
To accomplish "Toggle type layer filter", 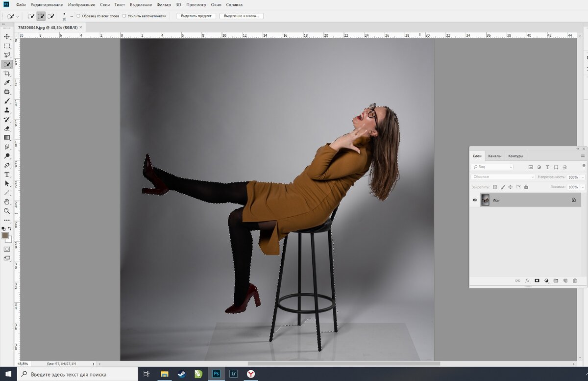I will pos(548,167).
